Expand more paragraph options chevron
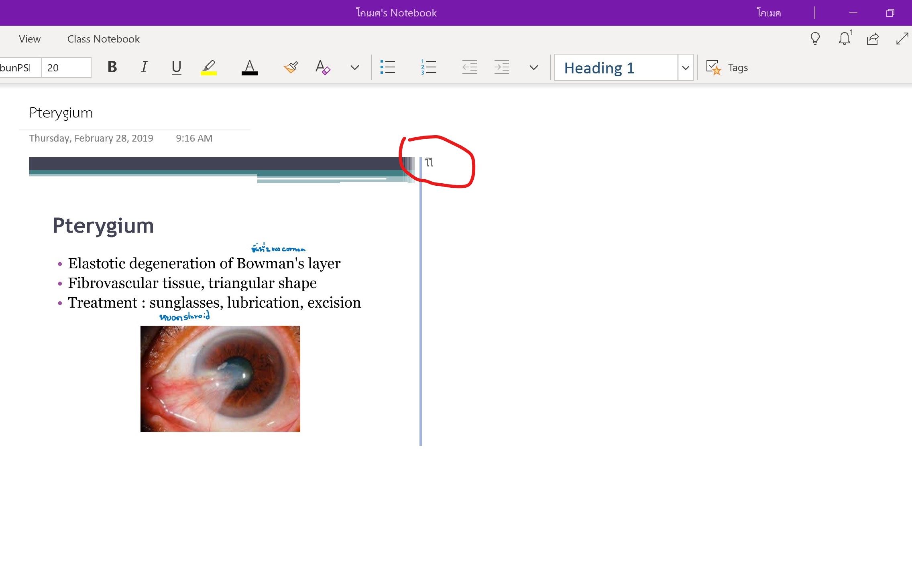Screen dimensions: 912x588 pos(533,67)
